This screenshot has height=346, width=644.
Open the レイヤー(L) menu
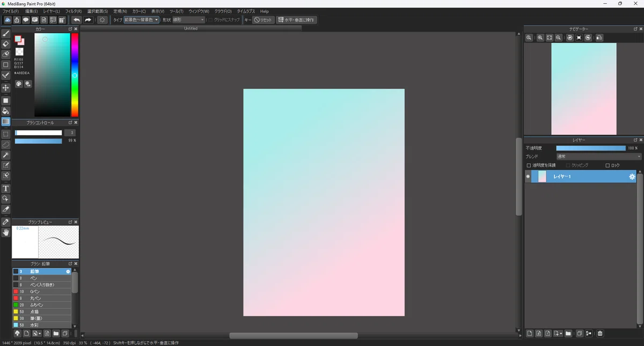pyautogui.click(x=52, y=11)
